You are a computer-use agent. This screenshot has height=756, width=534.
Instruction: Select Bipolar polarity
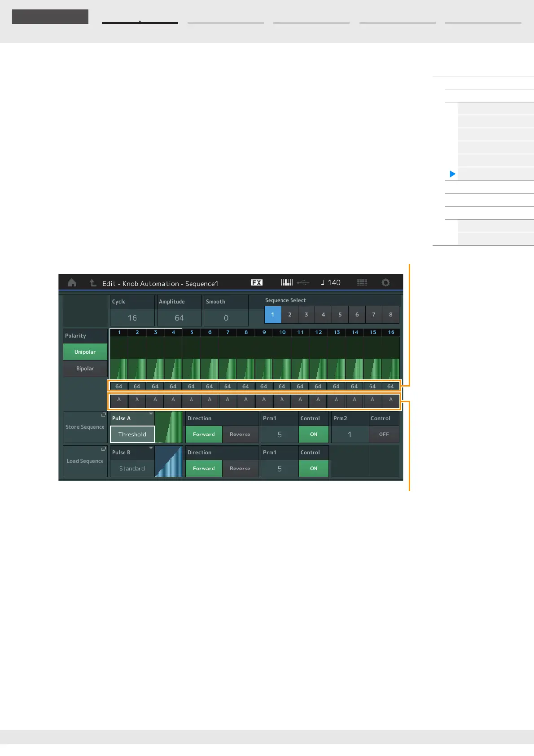click(85, 369)
